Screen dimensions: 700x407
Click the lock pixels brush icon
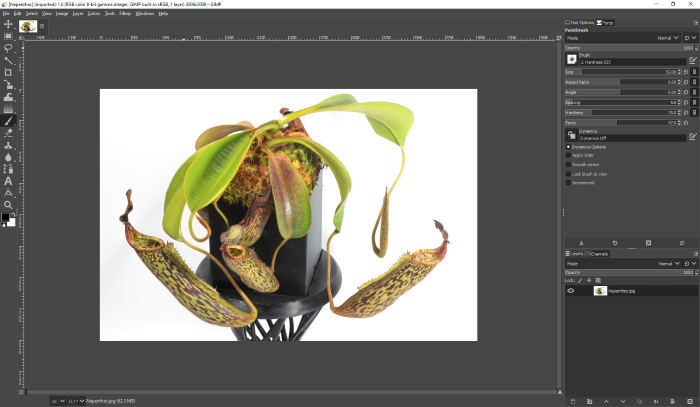580,280
